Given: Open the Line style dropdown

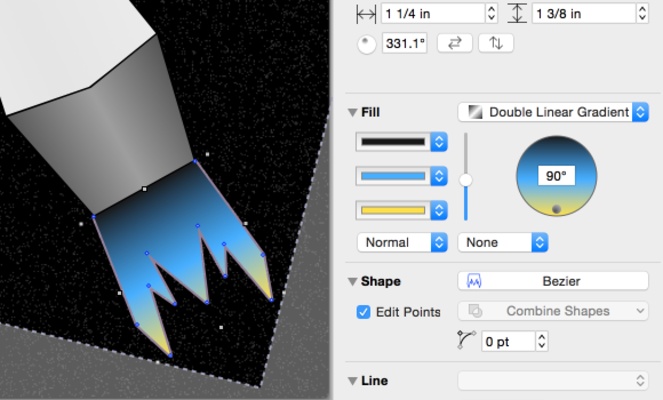Looking at the screenshot, I should click(x=553, y=381).
